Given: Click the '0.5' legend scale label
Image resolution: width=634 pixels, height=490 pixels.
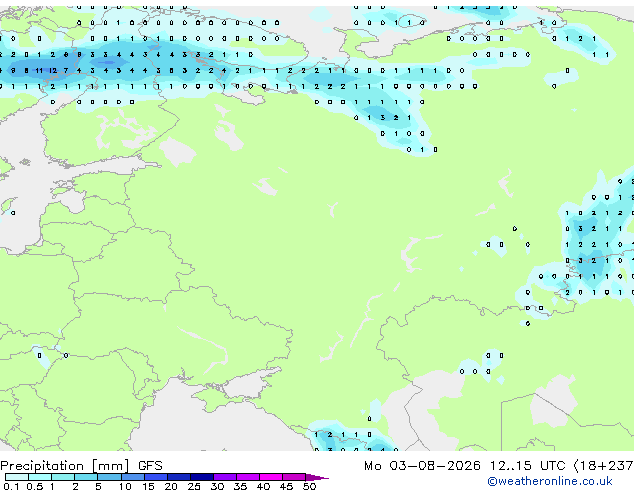Looking at the screenshot, I should [34, 486].
